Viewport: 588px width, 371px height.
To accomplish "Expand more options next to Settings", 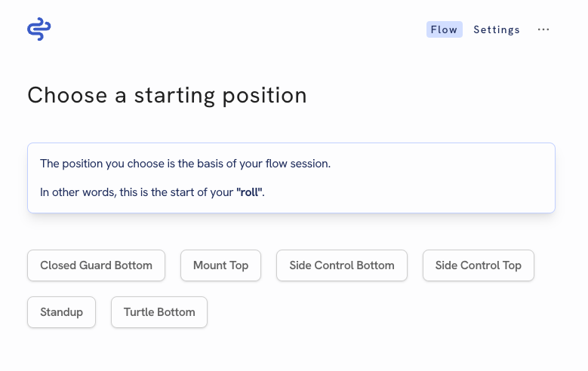I will coord(543,29).
